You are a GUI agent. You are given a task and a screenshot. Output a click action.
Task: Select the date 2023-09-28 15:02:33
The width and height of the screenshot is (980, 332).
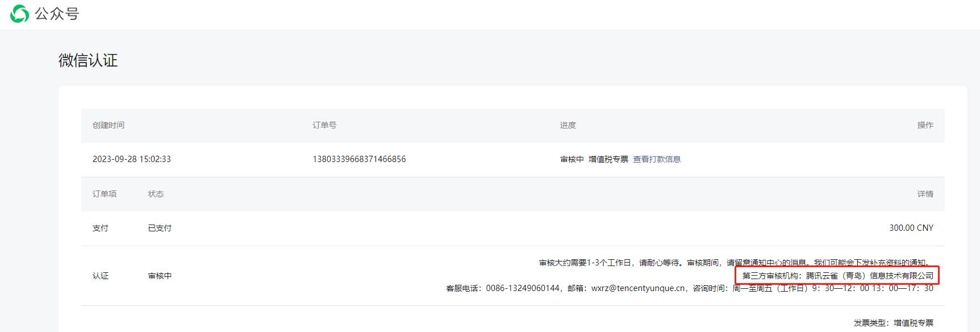coord(132,159)
